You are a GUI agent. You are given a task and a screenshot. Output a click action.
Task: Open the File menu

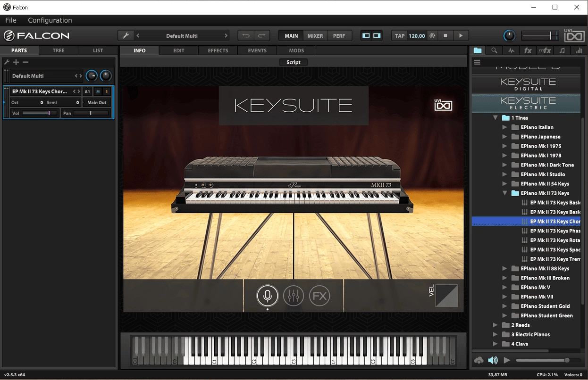click(x=11, y=20)
